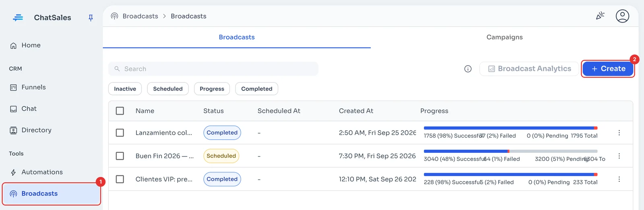Click the Status column header
Viewport: 644px width, 210px height.
[x=213, y=111]
